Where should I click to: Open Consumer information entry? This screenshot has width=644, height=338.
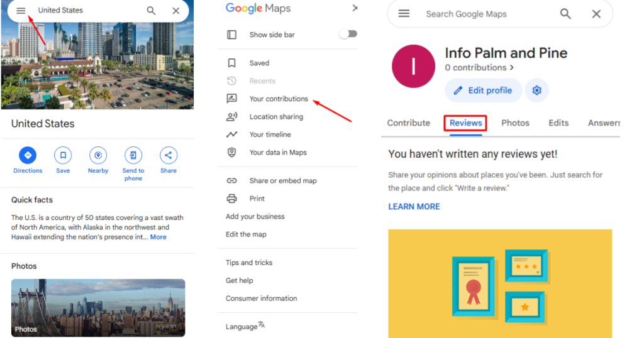coord(261,298)
